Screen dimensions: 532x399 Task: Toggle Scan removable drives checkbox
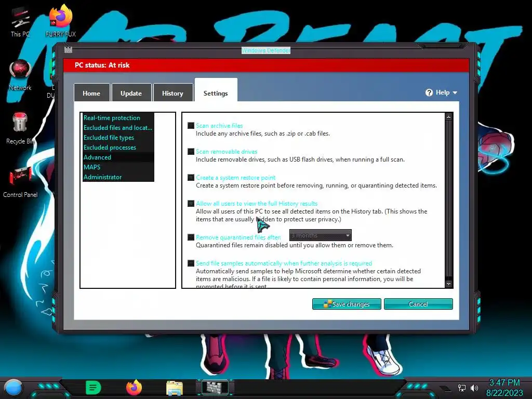pyautogui.click(x=191, y=151)
